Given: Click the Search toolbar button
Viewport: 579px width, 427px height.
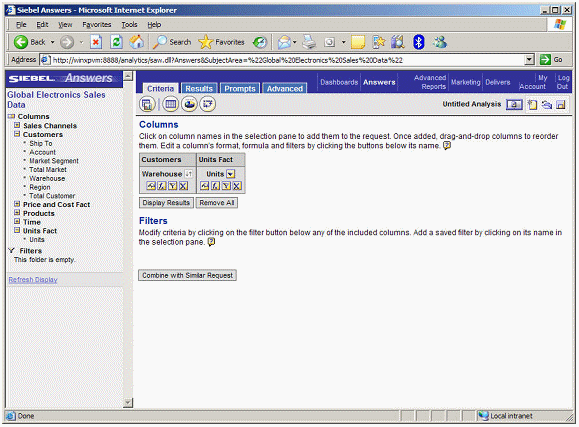Looking at the screenshot, I should point(172,42).
